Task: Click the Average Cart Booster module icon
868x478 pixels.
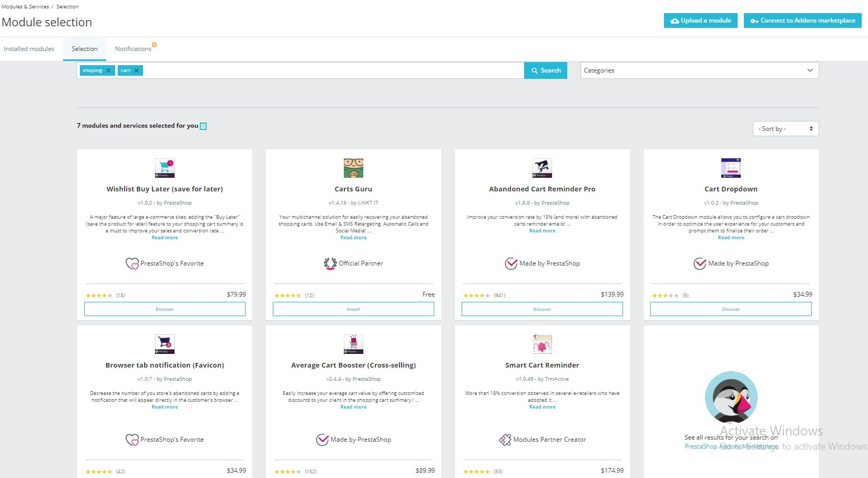Action: point(353,344)
